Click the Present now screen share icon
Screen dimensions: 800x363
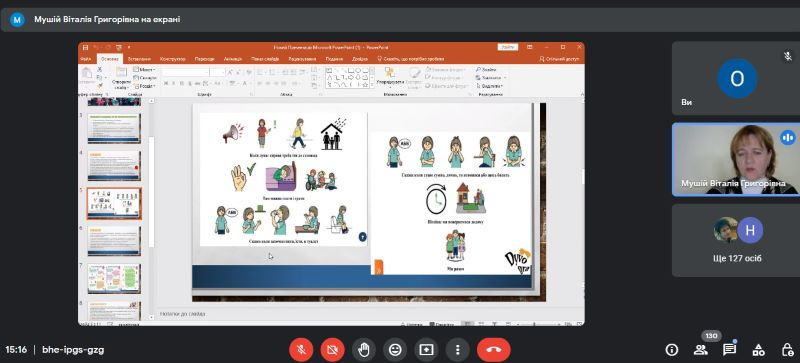[x=426, y=350]
